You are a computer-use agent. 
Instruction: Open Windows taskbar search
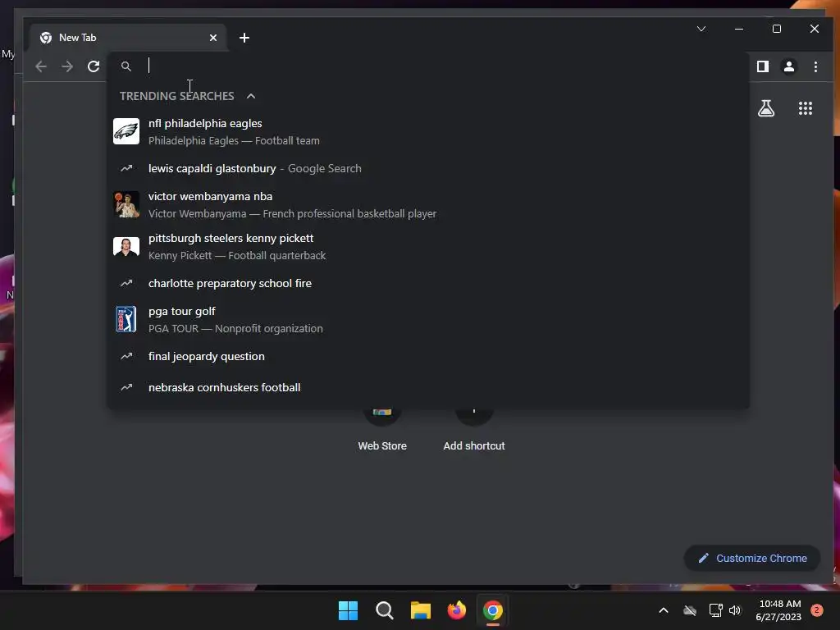pyautogui.click(x=385, y=610)
